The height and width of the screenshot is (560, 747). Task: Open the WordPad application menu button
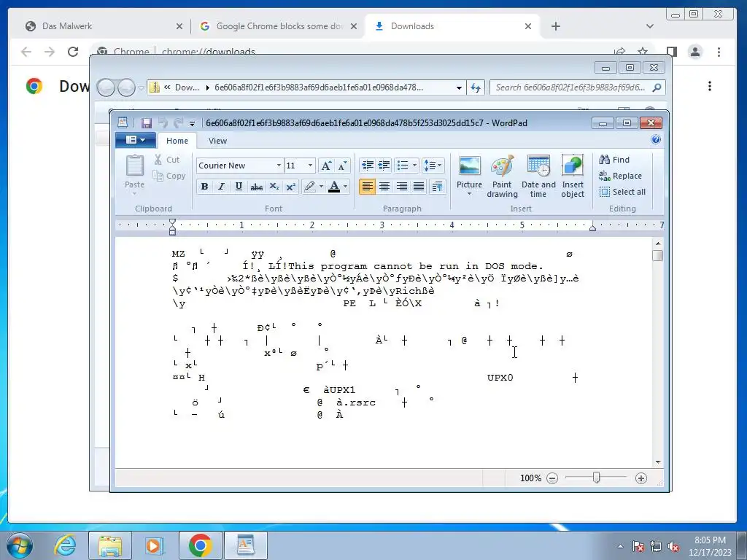tap(136, 140)
